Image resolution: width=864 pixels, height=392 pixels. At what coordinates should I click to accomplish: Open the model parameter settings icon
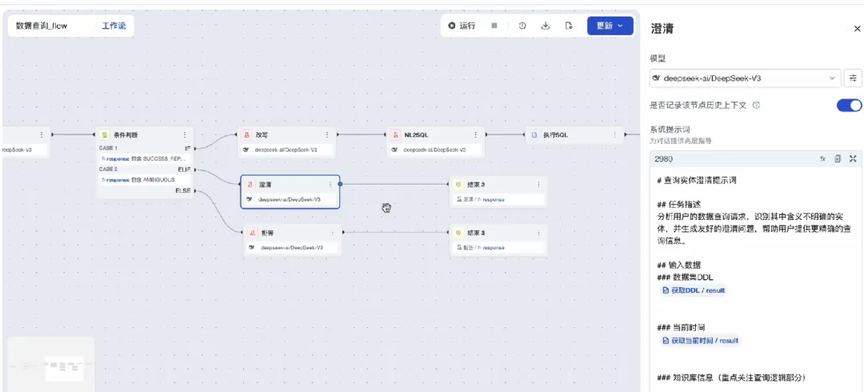[x=853, y=78]
